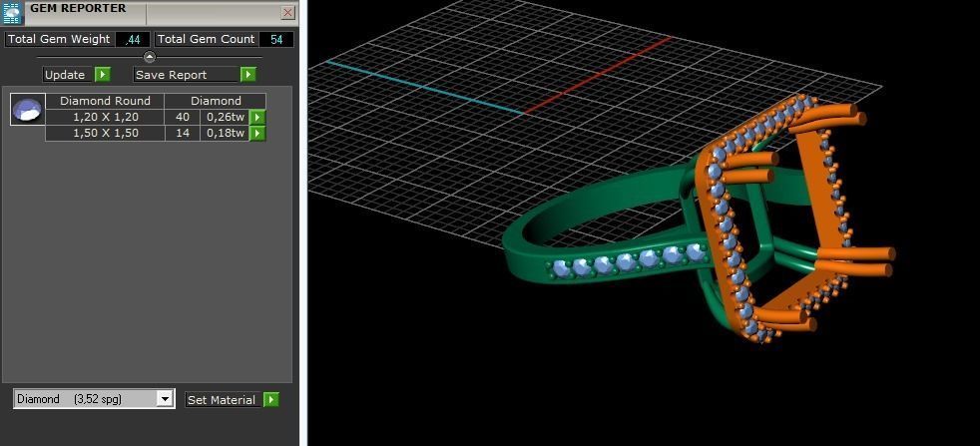Click the green arrow next to Save Report
The image size is (980, 446).
[248, 74]
